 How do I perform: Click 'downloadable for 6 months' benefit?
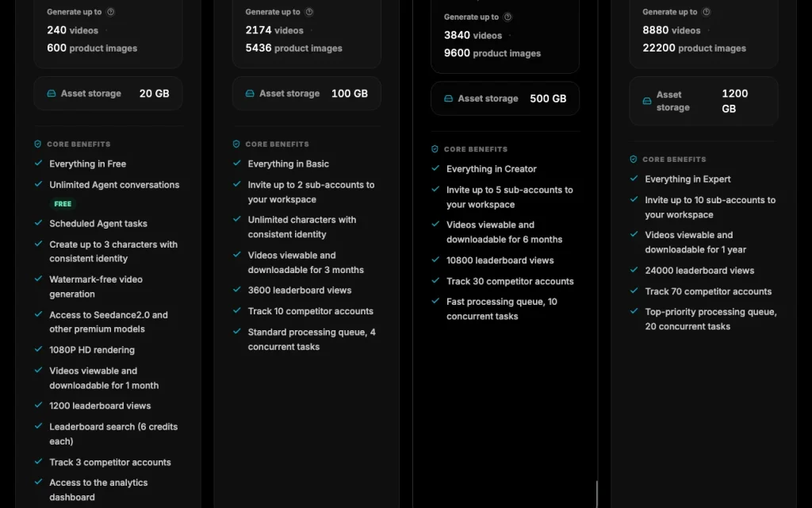pos(504,233)
